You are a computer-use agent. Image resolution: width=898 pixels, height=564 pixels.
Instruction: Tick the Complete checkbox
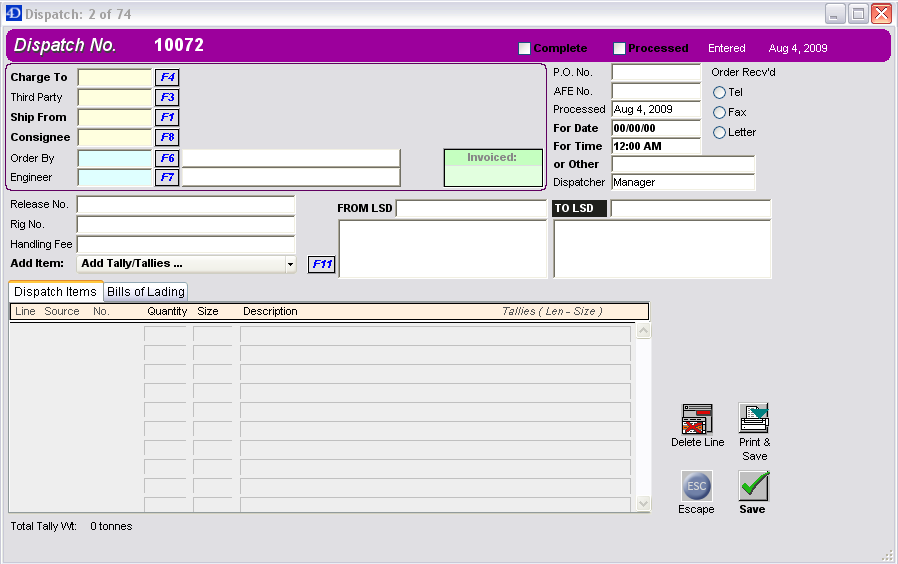[x=524, y=48]
